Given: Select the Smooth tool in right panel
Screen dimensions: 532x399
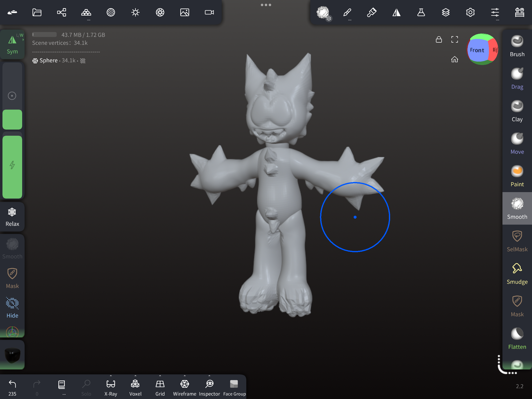Looking at the screenshot, I should [517, 208].
